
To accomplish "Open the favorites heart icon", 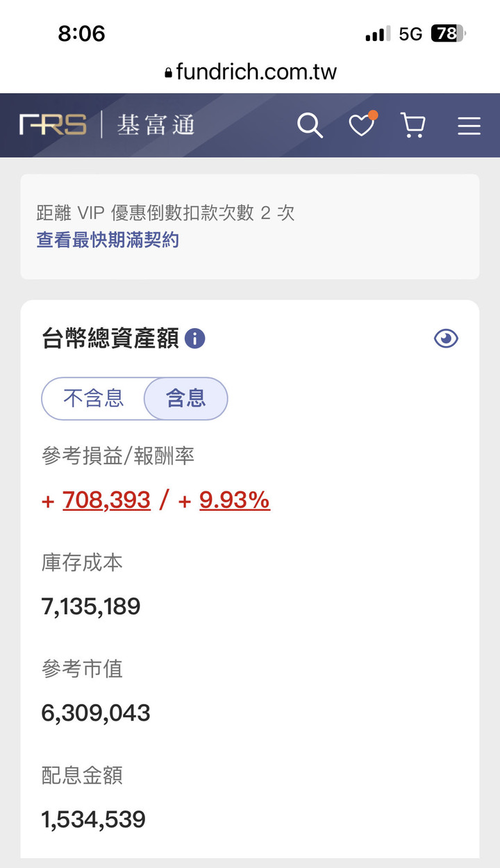I will (x=362, y=124).
